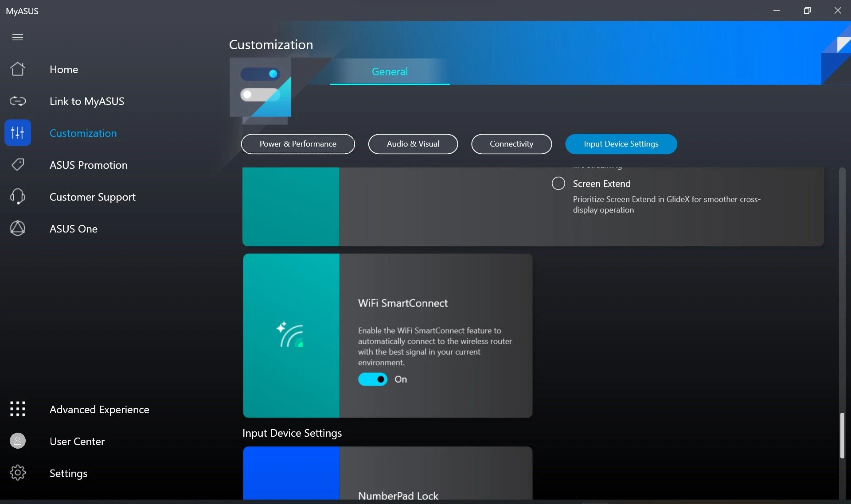Click the Advanced Experience grid icon
The width and height of the screenshot is (851, 504).
click(18, 409)
